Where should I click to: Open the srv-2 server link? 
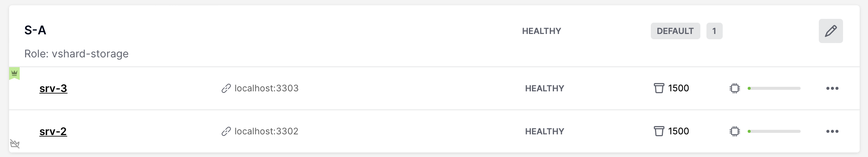coord(53,131)
